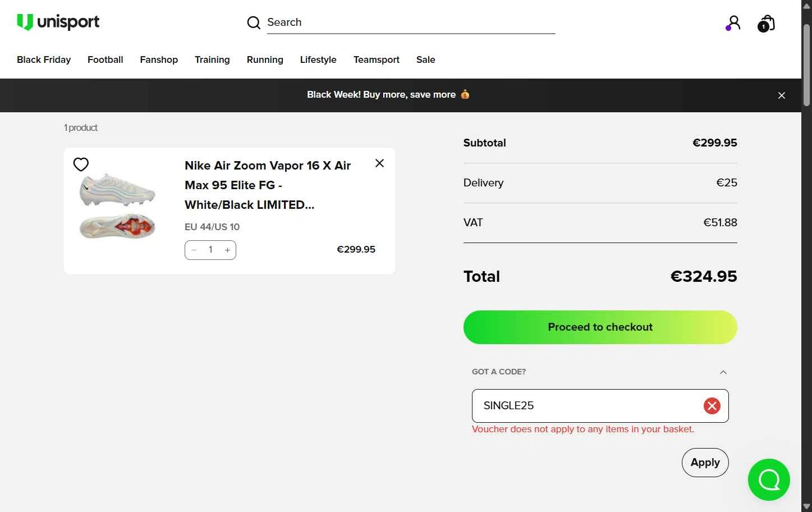812x512 pixels.
Task: Select the Delivery €25 value
Action: point(727,182)
